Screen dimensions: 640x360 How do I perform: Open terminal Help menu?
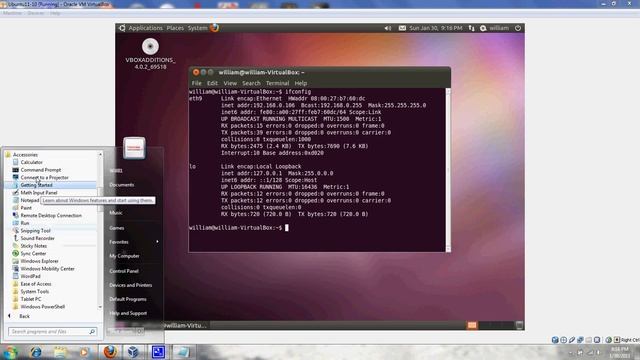pyautogui.click(x=300, y=83)
